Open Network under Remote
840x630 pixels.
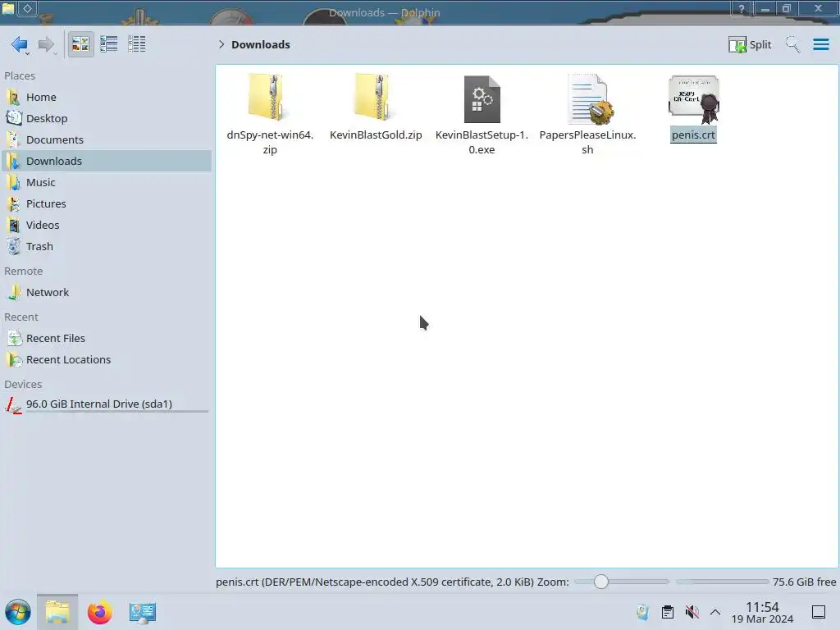click(x=107, y=293)
